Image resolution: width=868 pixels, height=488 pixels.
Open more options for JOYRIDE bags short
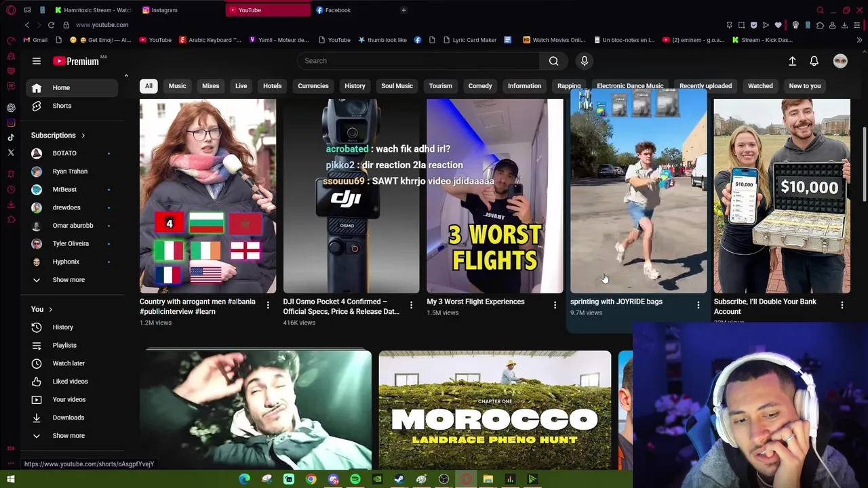(x=698, y=306)
